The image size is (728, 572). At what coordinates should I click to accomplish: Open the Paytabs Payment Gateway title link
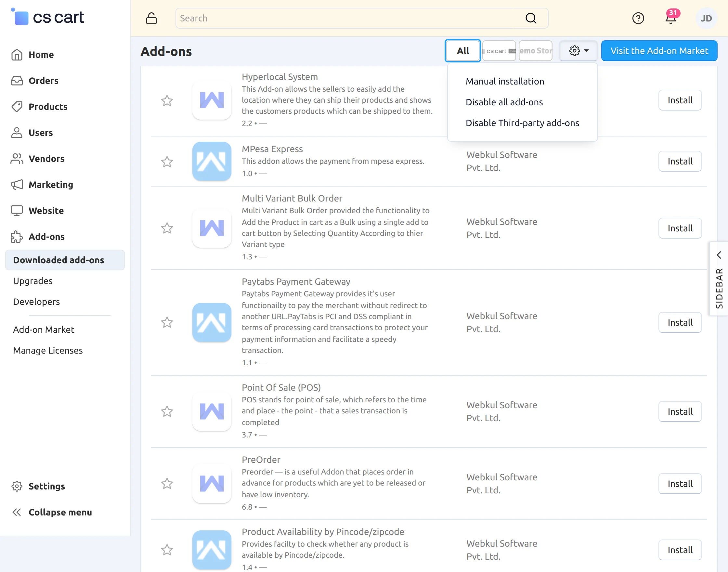tap(296, 281)
